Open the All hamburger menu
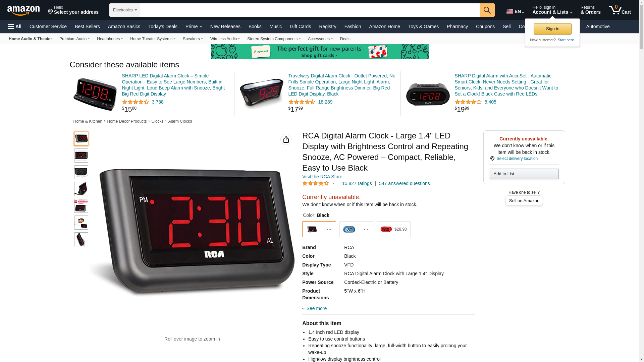Viewport: 644px width, 362px height. click(15, 26)
